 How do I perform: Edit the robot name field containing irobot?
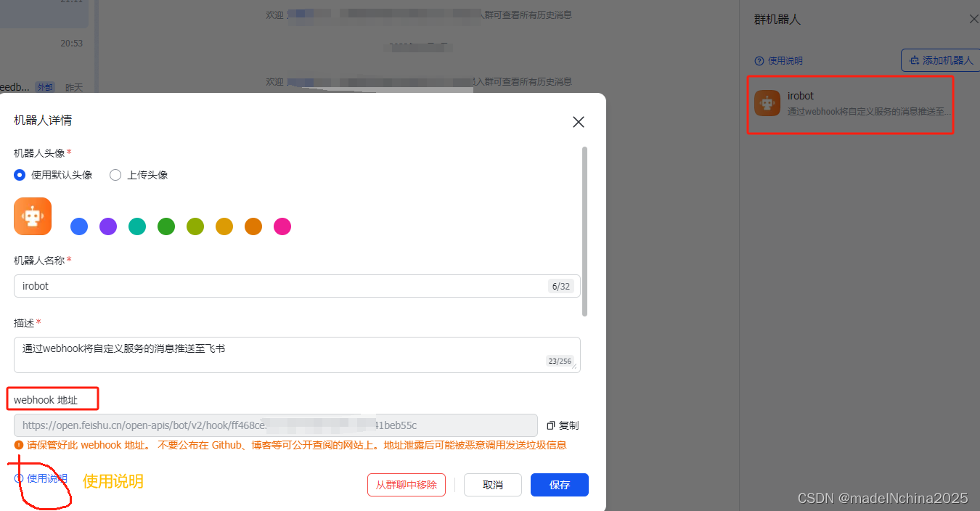pos(297,286)
